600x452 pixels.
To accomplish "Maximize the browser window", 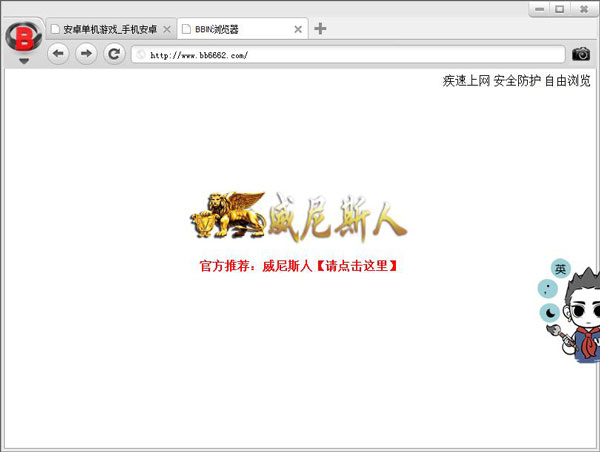I will (560, 9).
